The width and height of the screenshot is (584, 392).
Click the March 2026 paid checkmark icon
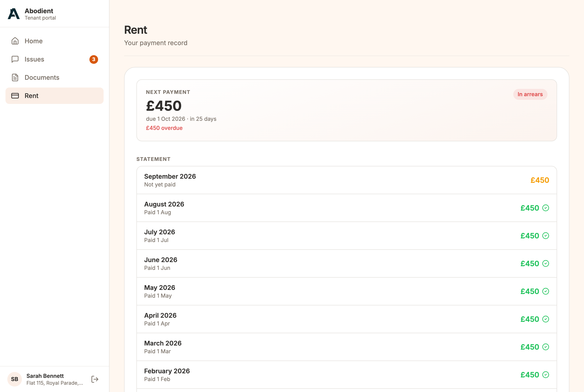click(545, 347)
